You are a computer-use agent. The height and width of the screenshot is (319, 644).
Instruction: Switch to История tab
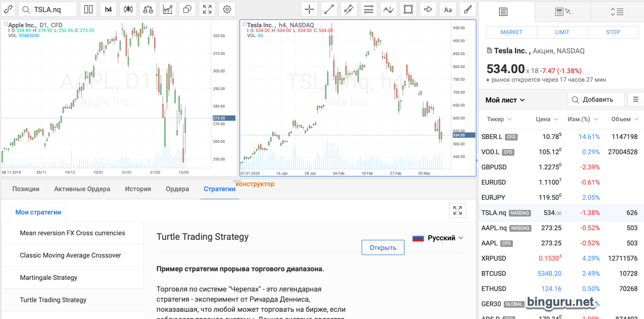pos(138,189)
